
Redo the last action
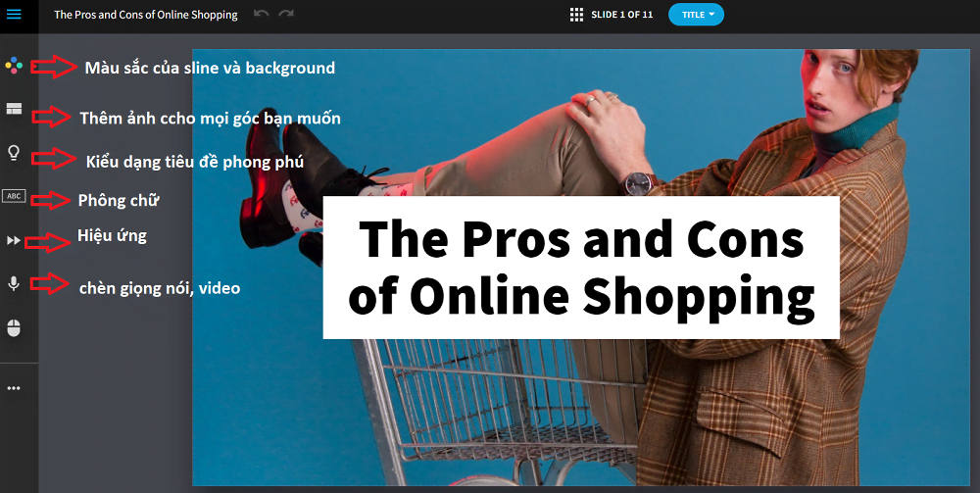pyautogui.click(x=286, y=13)
